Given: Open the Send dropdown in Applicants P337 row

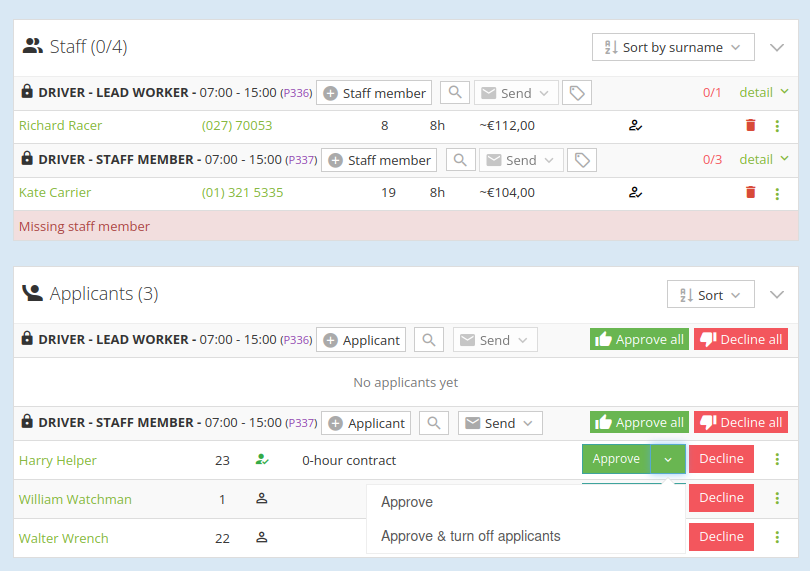Looking at the screenshot, I should (x=500, y=423).
